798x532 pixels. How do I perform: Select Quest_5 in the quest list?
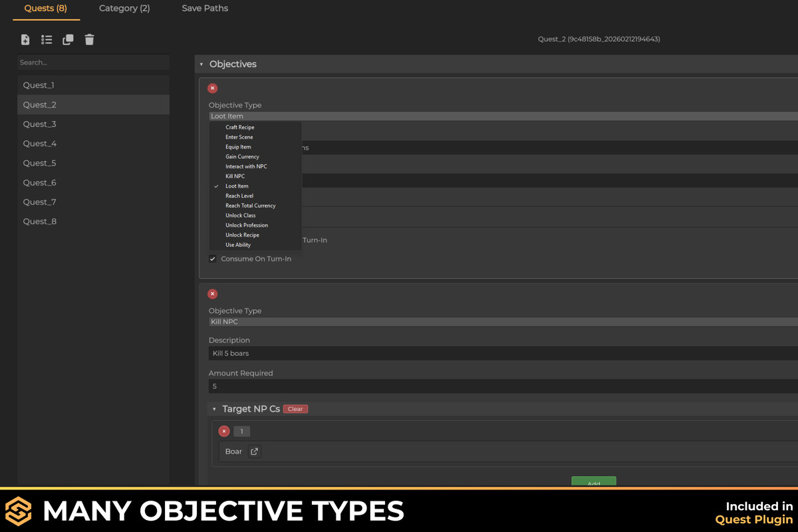coord(93,163)
